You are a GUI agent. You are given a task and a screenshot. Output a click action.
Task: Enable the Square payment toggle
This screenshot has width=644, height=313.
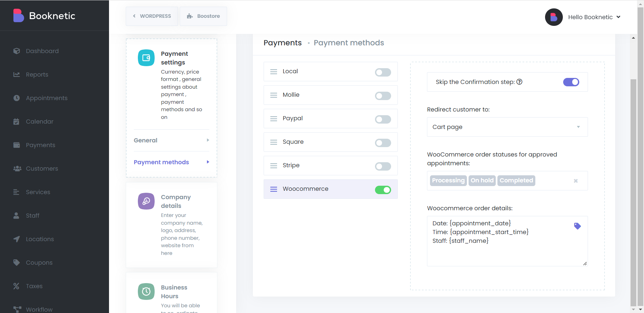point(383,143)
